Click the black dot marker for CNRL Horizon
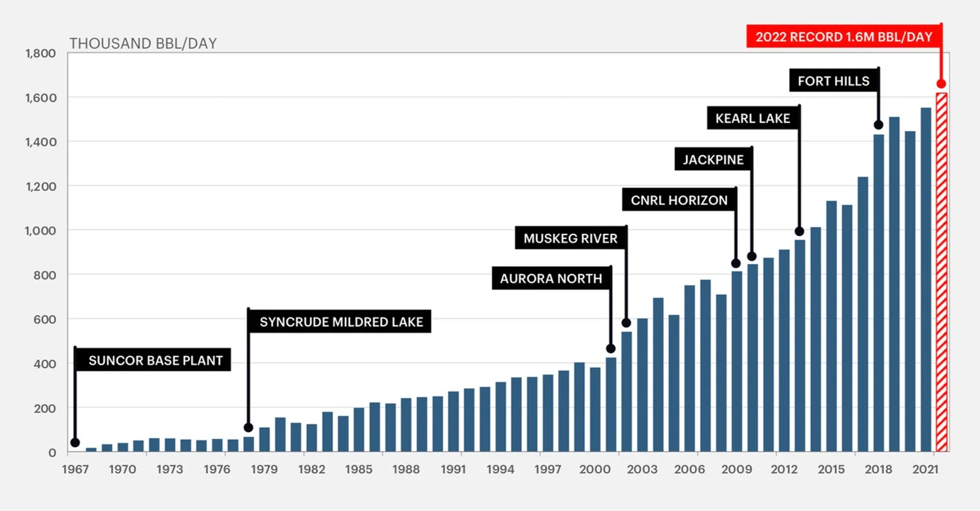980x511 pixels. click(x=736, y=263)
